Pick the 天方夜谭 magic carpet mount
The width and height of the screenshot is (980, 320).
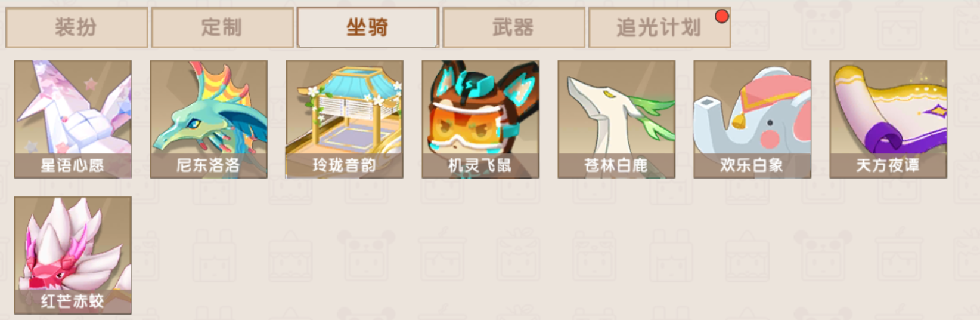click(x=888, y=119)
